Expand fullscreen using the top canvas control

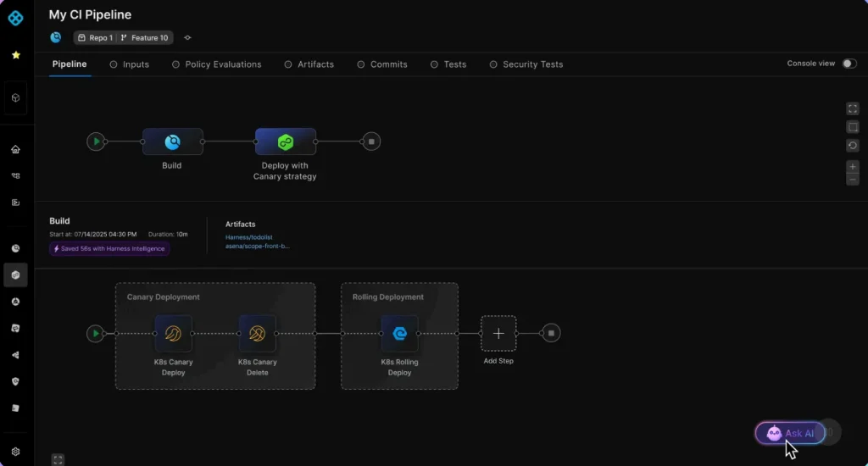(853, 108)
